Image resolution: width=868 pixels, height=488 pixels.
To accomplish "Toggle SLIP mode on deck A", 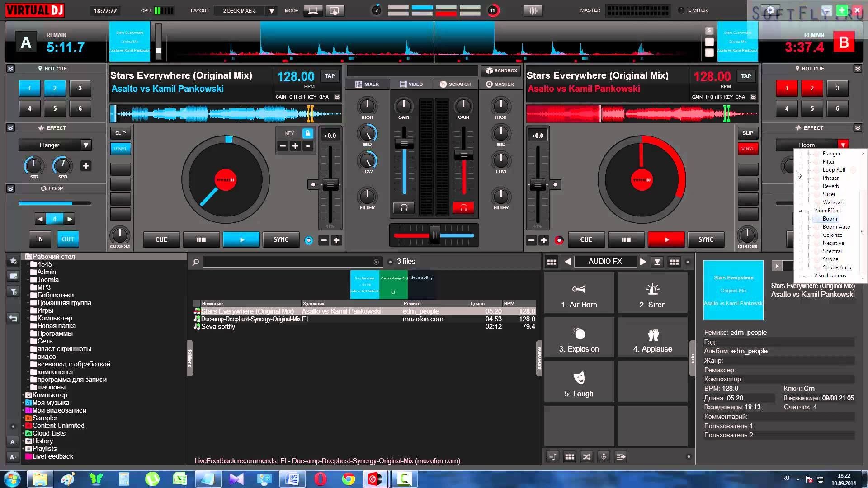I will [120, 133].
